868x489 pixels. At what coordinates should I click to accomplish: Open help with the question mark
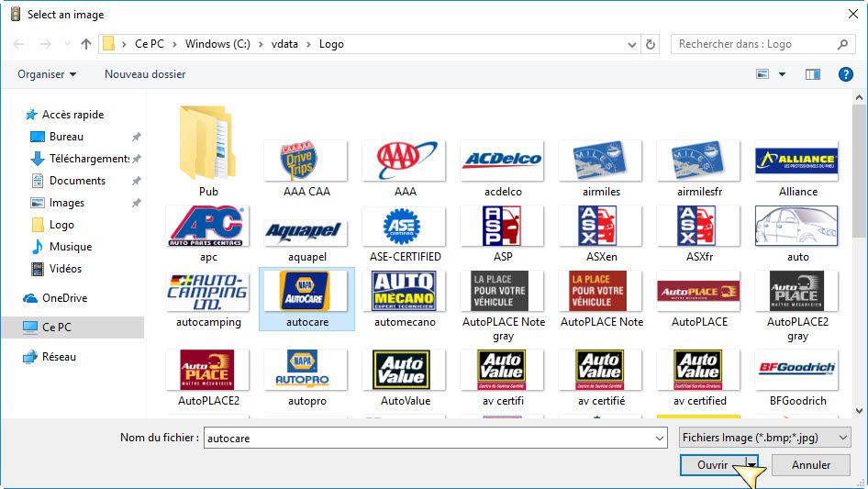[x=846, y=74]
